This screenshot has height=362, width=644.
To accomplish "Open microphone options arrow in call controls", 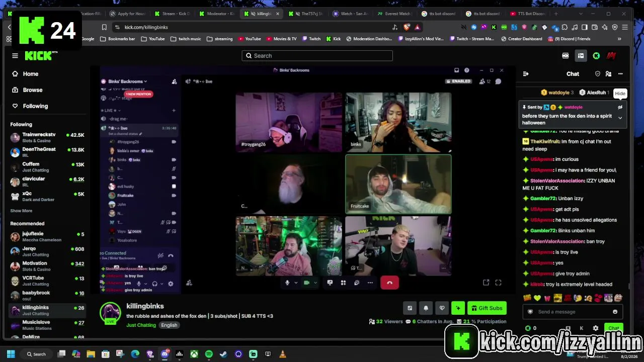I will pos(296,283).
